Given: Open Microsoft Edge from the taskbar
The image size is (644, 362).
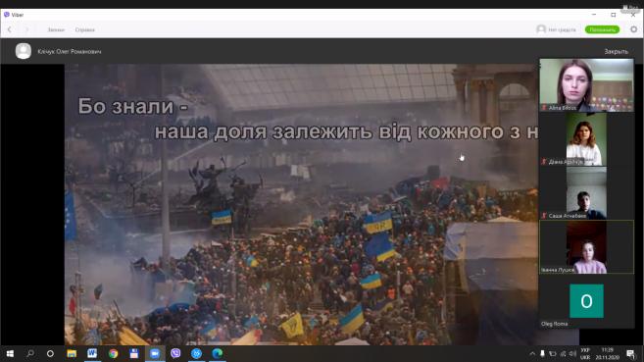Looking at the screenshot, I should pos(218,353).
